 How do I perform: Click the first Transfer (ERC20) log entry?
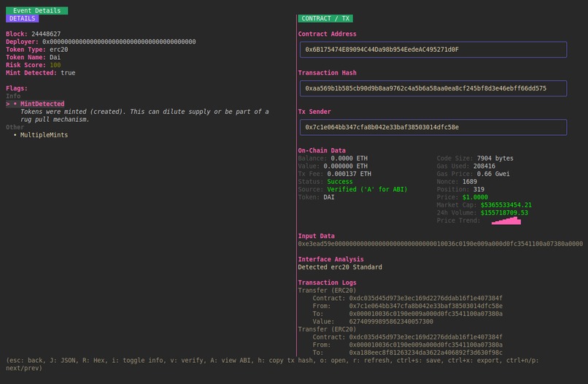pyautogui.click(x=327, y=291)
